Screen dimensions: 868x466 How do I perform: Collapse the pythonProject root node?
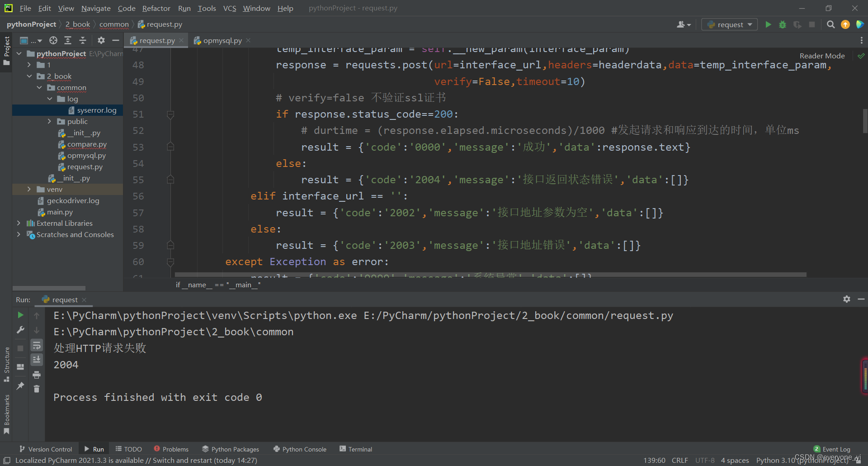[19, 53]
